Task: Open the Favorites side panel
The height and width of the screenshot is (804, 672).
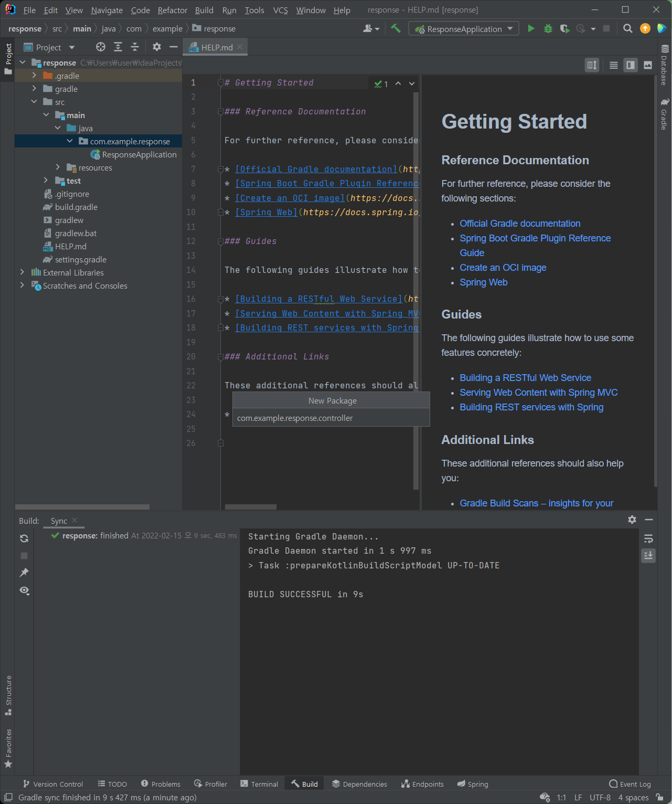Action: (x=8, y=748)
